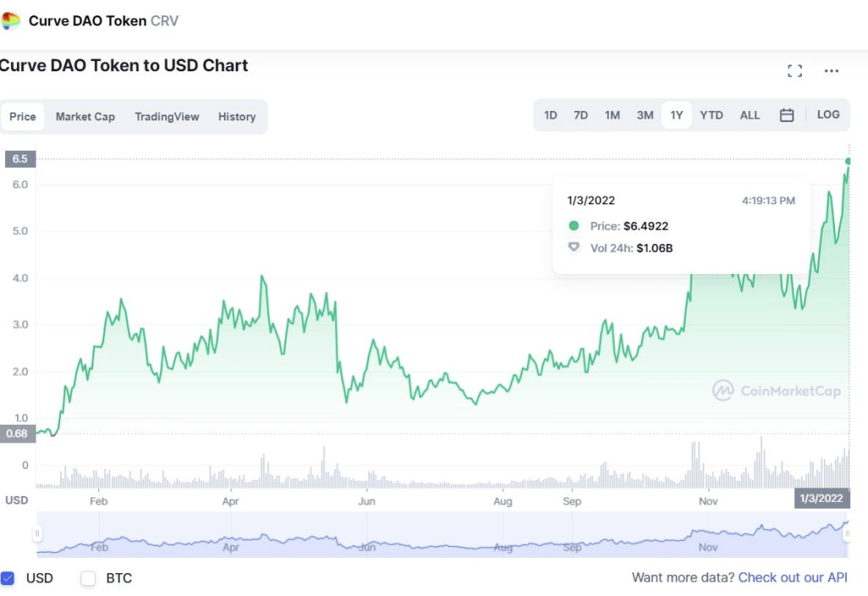Open the TradingView chart tab
The width and height of the screenshot is (868, 596).
[167, 116]
